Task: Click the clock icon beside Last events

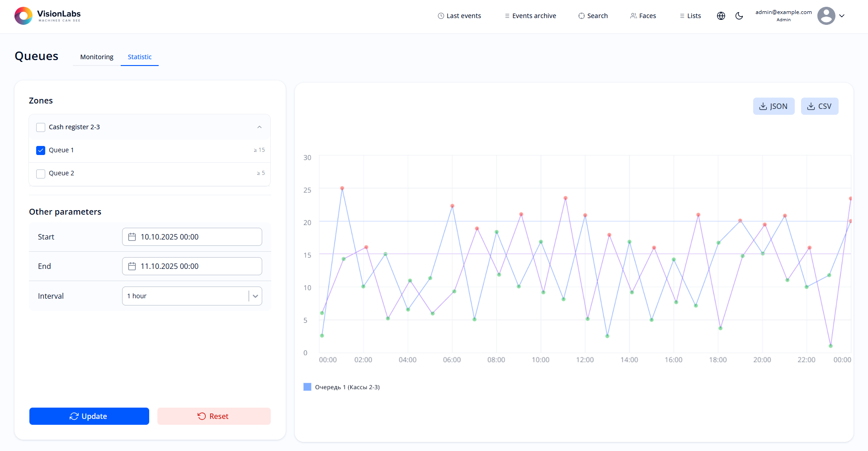Action: pos(441,16)
